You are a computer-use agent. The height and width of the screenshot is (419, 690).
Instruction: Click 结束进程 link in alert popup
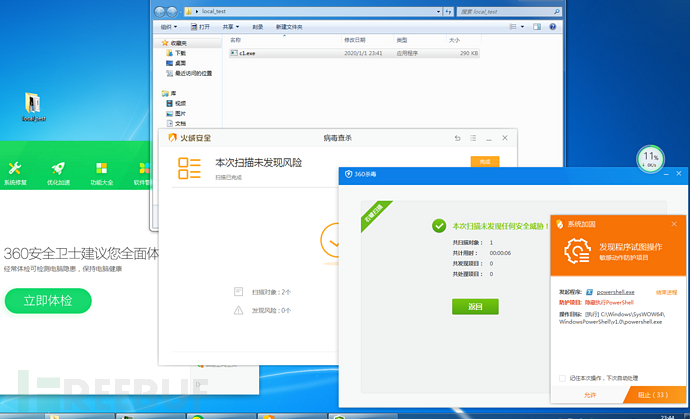click(666, 292)
